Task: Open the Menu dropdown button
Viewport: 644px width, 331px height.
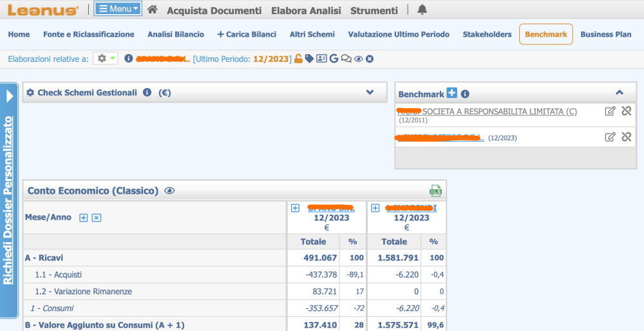Action: click(x=118, y=8)
